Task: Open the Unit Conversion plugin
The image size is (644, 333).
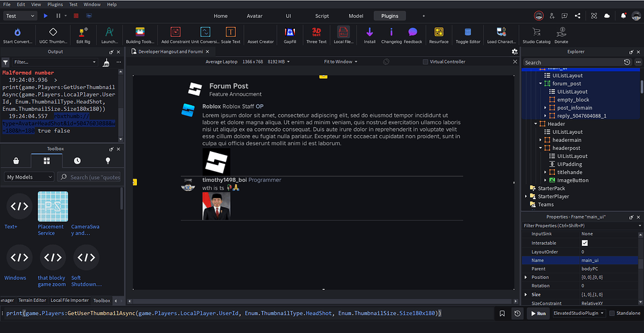Action: coord(205,32)
